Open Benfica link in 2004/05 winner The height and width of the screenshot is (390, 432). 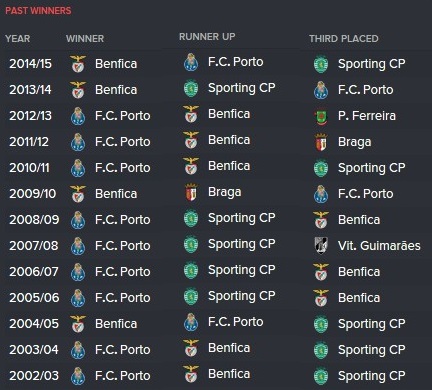(x=116, y=324)
